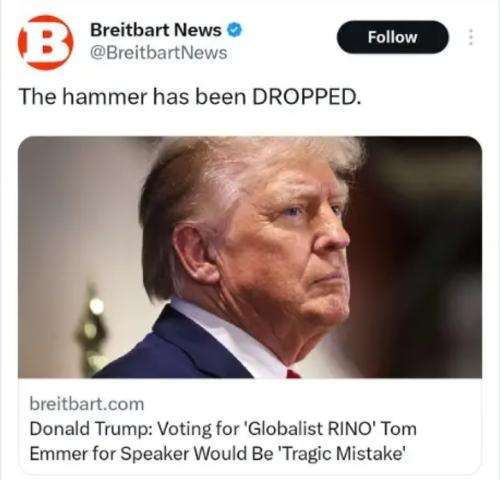Click the navy suit jacket in the photo

coord(173,350)
